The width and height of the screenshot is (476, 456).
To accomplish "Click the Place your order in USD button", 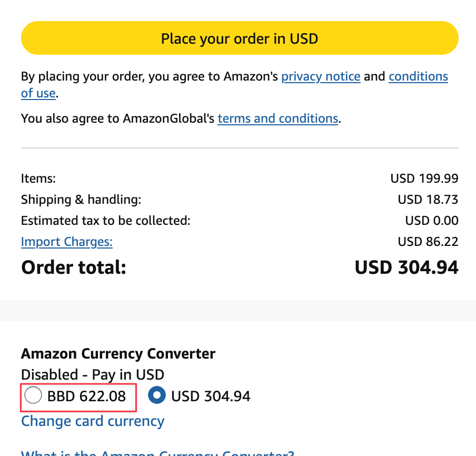I will [x=240, y=38].
